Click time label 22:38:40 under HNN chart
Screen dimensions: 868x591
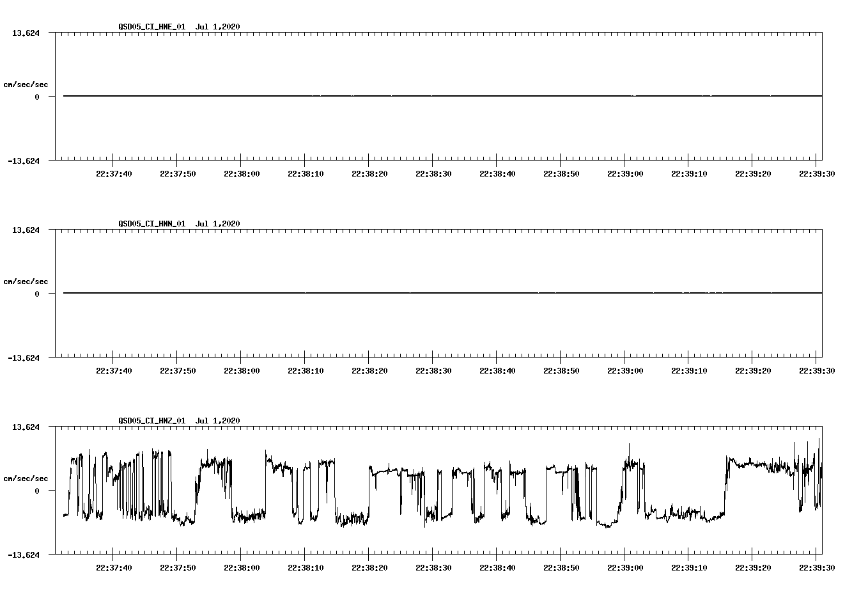click(497, 370)
